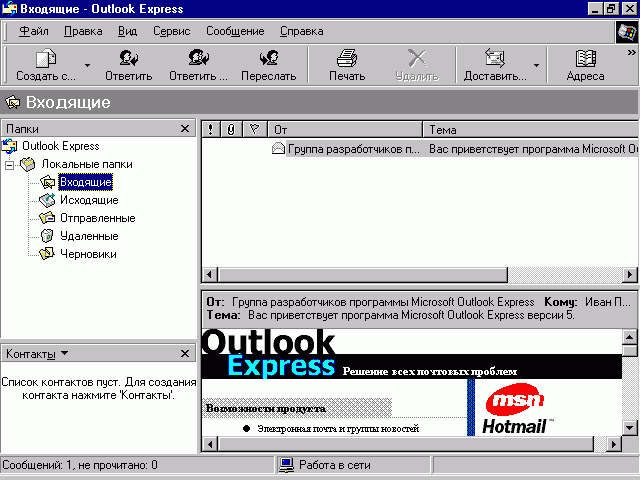
Task: Sort messages by От column
Action: [x=345, y=129]
